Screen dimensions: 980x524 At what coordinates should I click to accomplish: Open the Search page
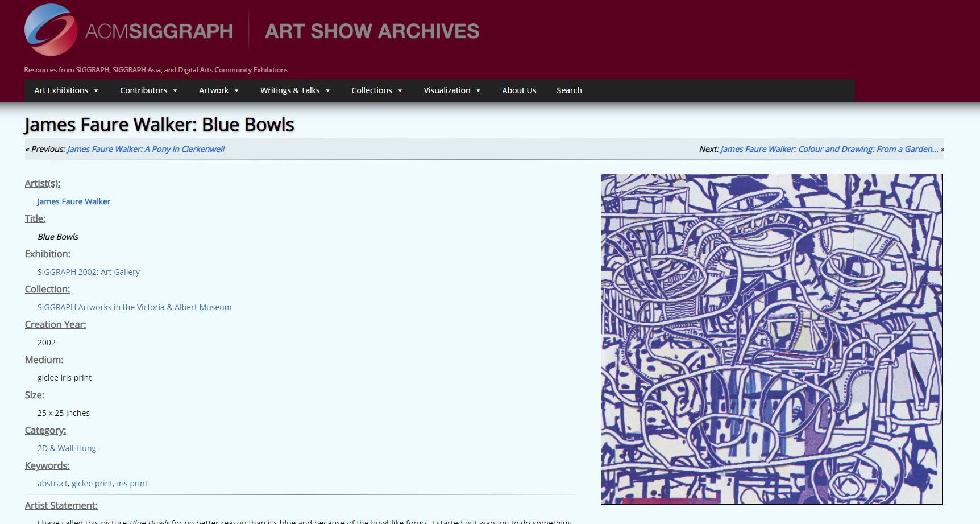[x=569, y=90]
